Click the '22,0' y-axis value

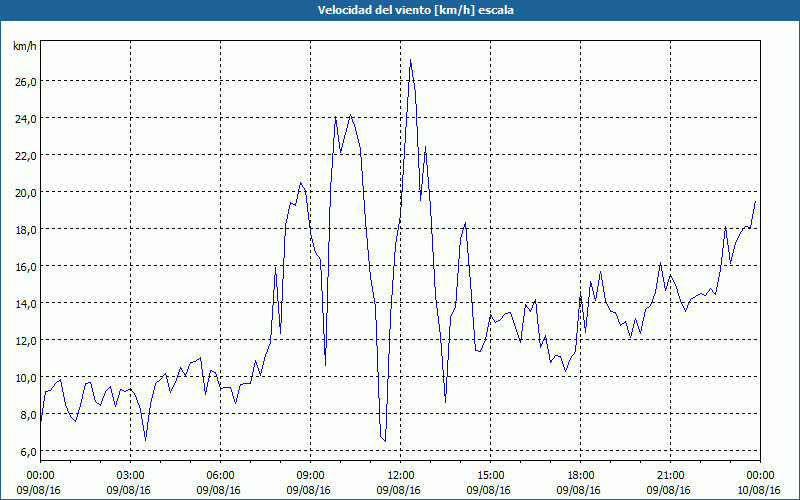[x=26, y=156]
